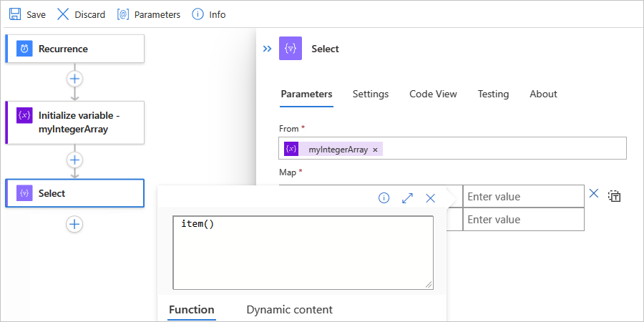Click inside the item() expression box
Viewport: 644px width, 322px height.
click(303, 252)
